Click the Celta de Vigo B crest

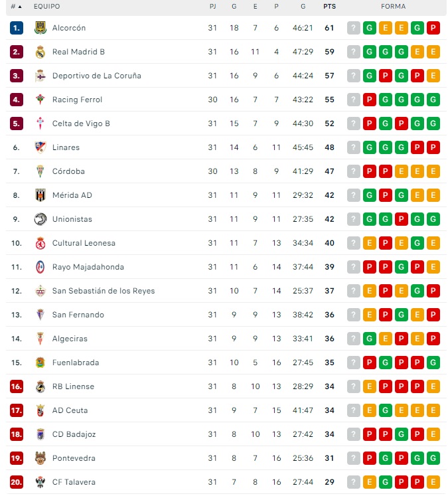point(40,124)
